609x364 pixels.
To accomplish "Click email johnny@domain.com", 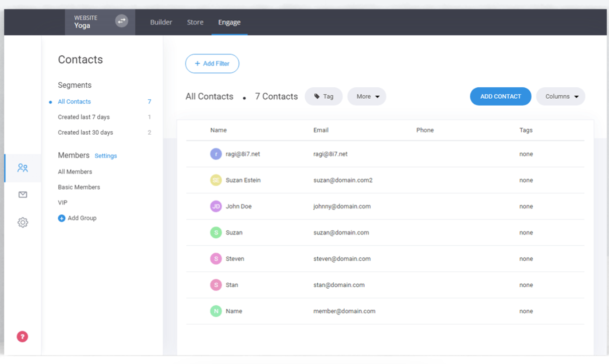I will pyautogui.click(x=342, y=206).
